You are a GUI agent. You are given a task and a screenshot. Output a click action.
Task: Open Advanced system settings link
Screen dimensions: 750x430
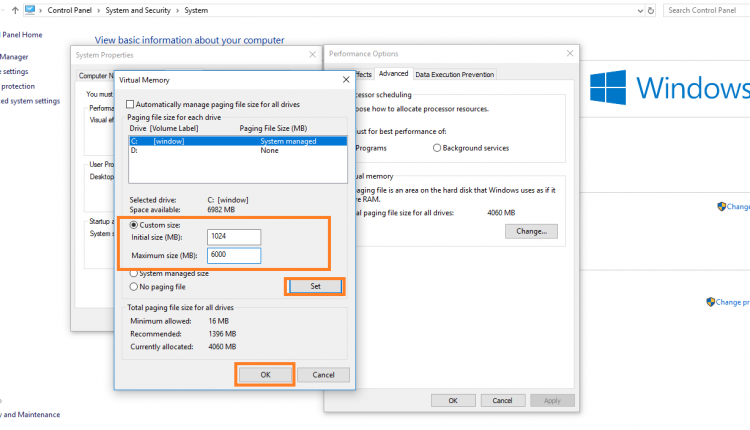pos(30,101)
